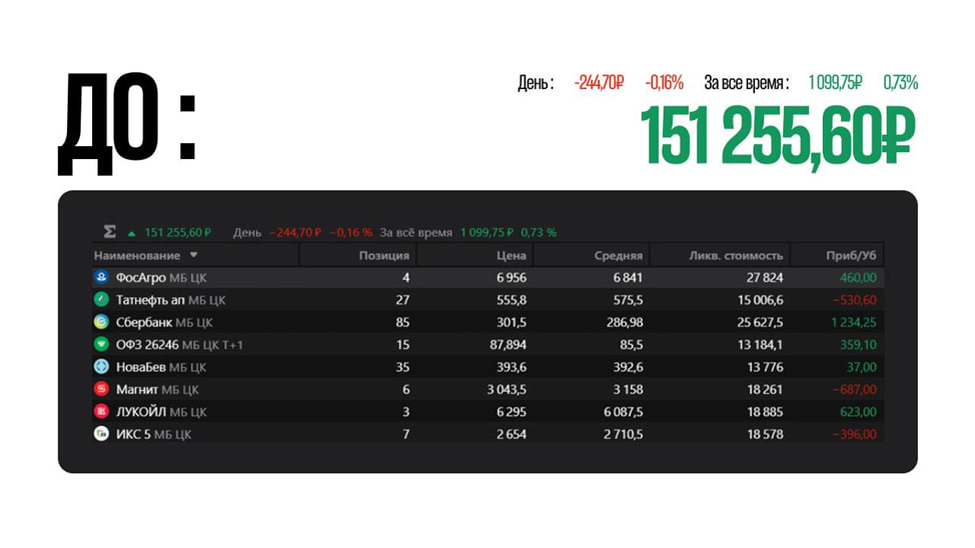Screen dimensions: 975x548
Task: Select the ОФЗ 26246 МБ ЦК Т+1 row name
Action: pos(179,345)
